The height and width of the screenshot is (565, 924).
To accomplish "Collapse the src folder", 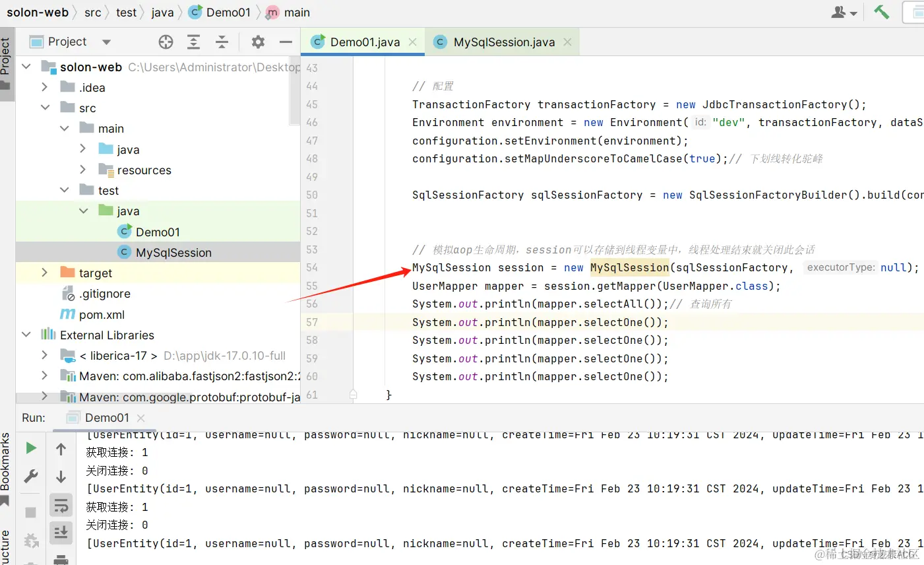I will coord(45,108).
